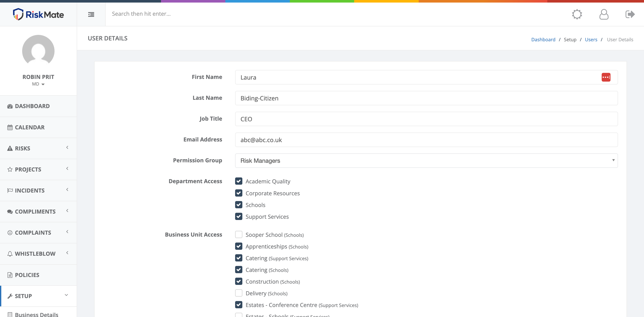Uncheck Support Services department access
Viewport: 644px width, 317px height.
point(239,216)
